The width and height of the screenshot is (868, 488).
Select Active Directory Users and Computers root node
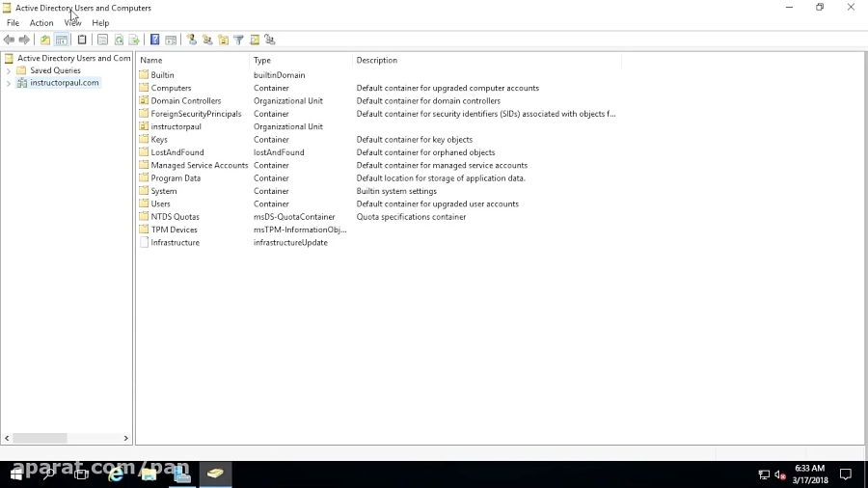(x=73, y=58)
